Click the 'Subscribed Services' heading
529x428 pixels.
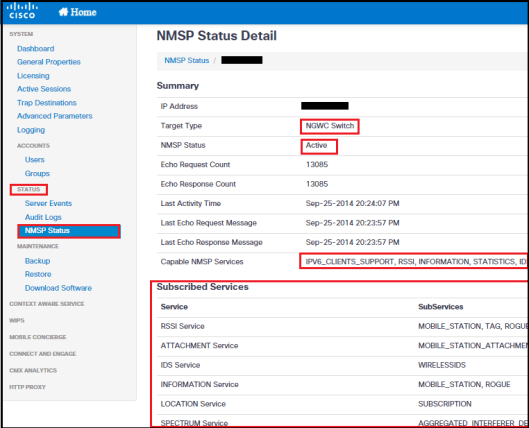202,287
